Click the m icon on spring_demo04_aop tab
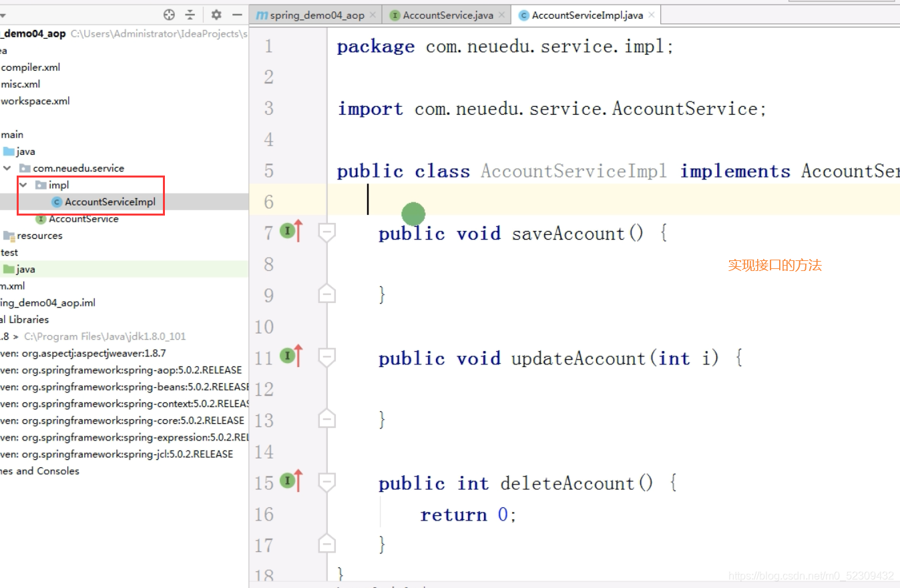 coord(262,15)
